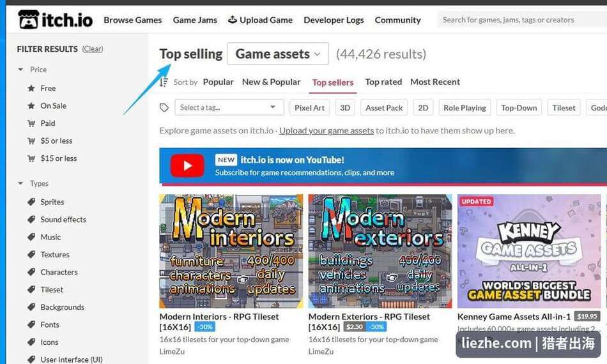The height and width of the screenshot is (364, 607).
Task: Select the Fonts type filter
Action: point(50,324)
